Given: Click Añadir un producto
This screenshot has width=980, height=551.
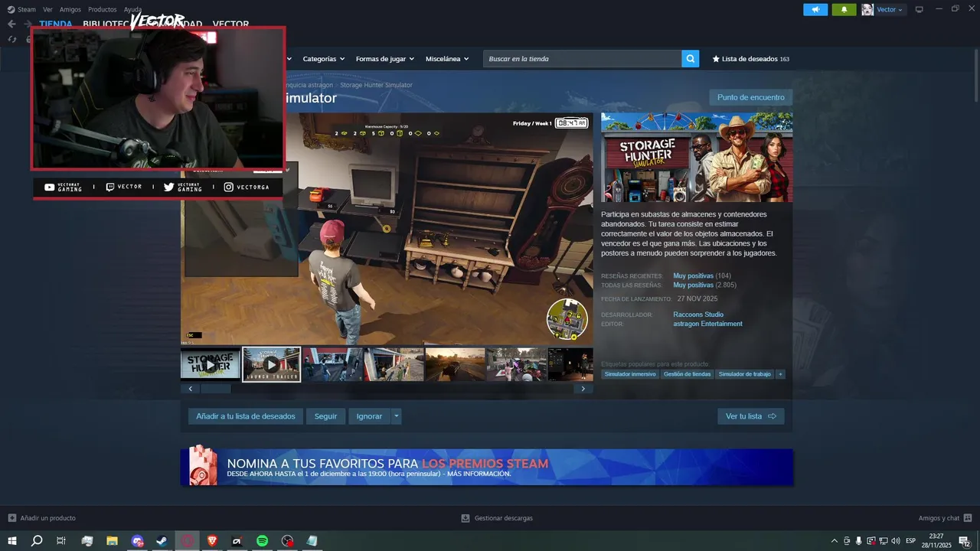Looking at the screenshot, I should 47,518.
